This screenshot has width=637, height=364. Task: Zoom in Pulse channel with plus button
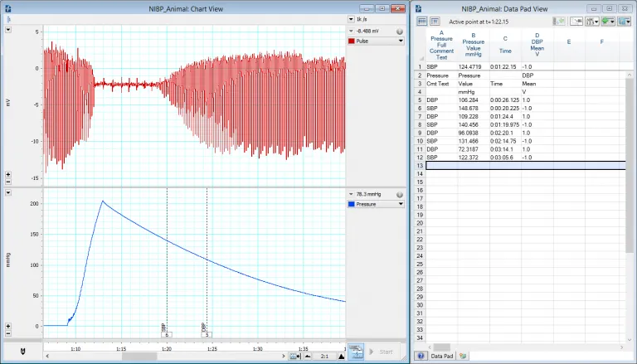click(x=7, y=175)
